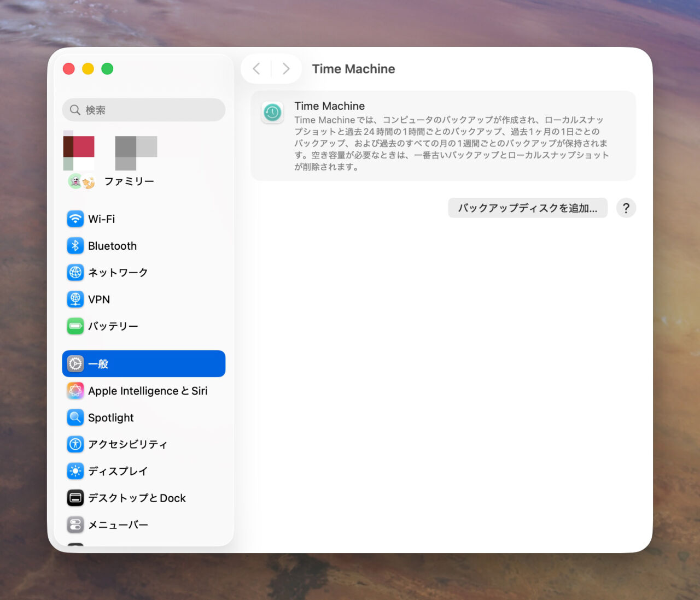700x600 pixels.
Task: Select the Wi-Fi label in the sidebar
Action: (x=102, y=219)
